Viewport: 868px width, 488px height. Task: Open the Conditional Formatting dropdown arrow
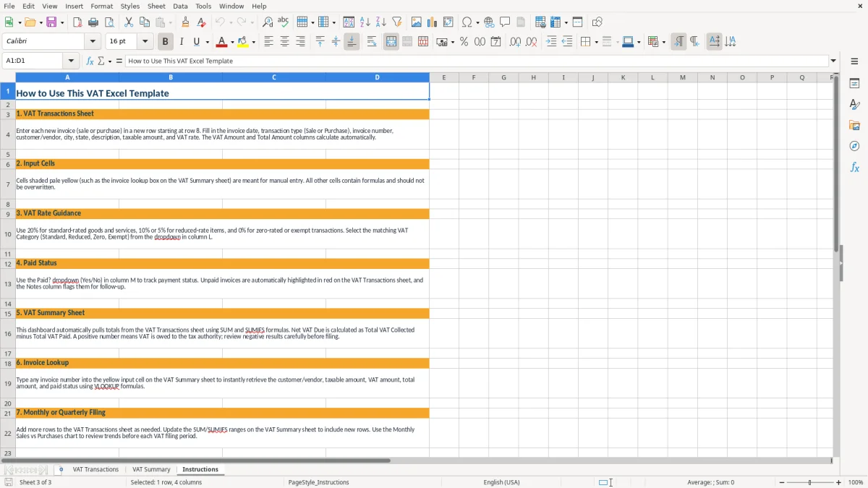663,42
